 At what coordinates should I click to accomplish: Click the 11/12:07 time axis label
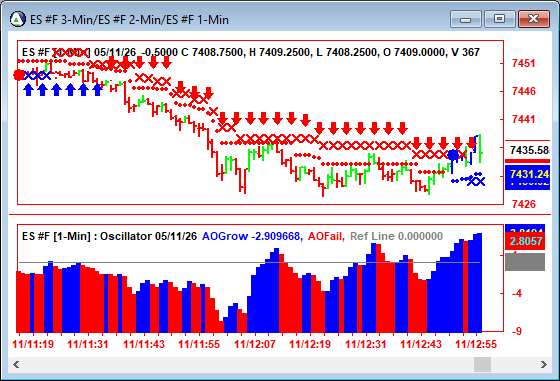[x=255, y=344]
